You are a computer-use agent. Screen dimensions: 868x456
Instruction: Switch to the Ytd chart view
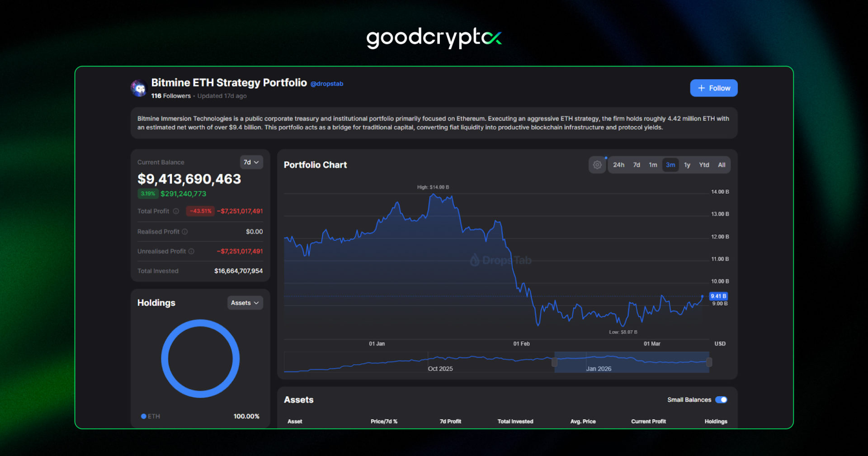click(704, 165)
